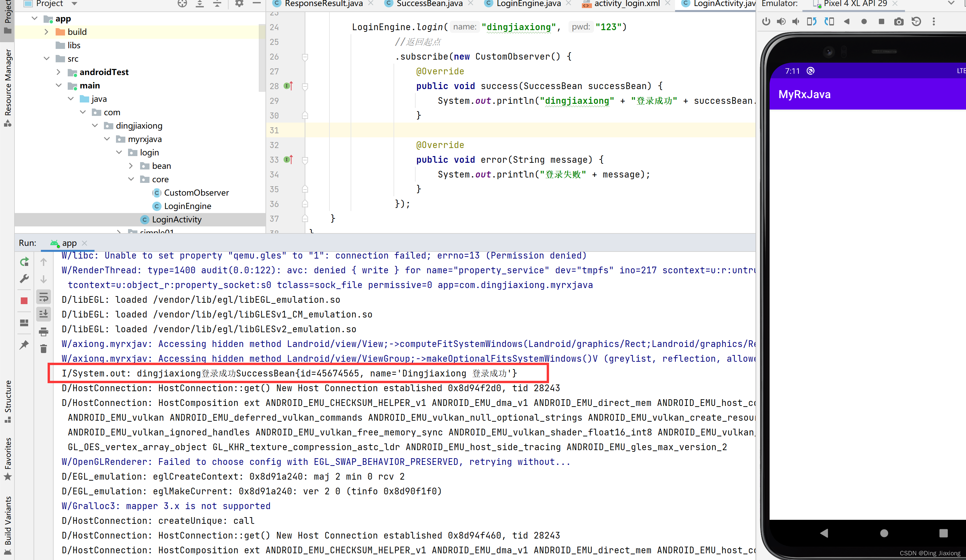Image resolution: width=966 pixels, height=560 pixels.
Task: Close the app Run tab
Action: click(85, 243)
